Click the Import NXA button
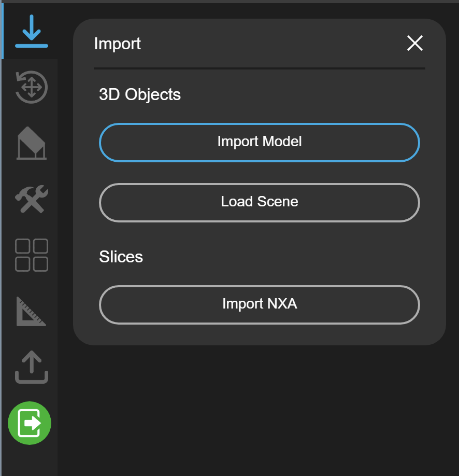This screenshot has height=476, width=459. point(260,305)
